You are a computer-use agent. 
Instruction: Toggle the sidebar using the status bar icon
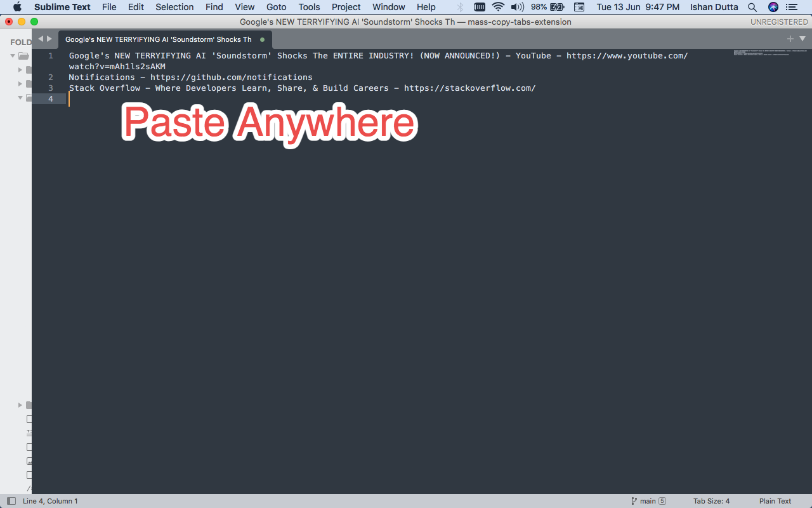[11, 501]
